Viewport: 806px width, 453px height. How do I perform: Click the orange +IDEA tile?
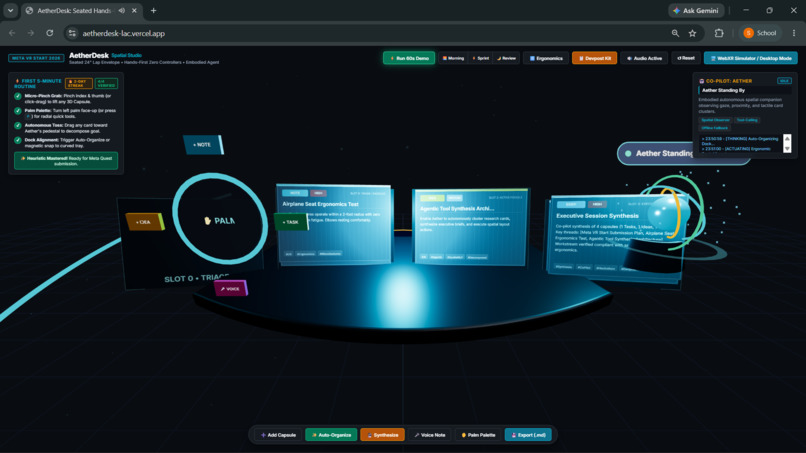pos(145,222)
